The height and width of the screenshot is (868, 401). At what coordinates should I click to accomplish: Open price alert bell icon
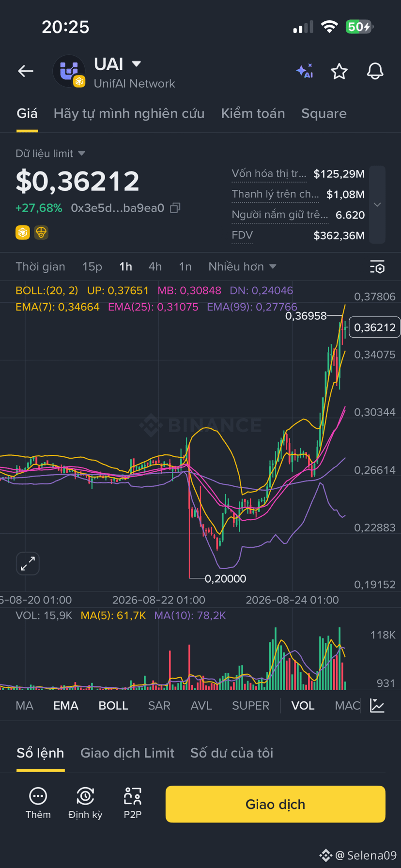[x=375, y=71]
